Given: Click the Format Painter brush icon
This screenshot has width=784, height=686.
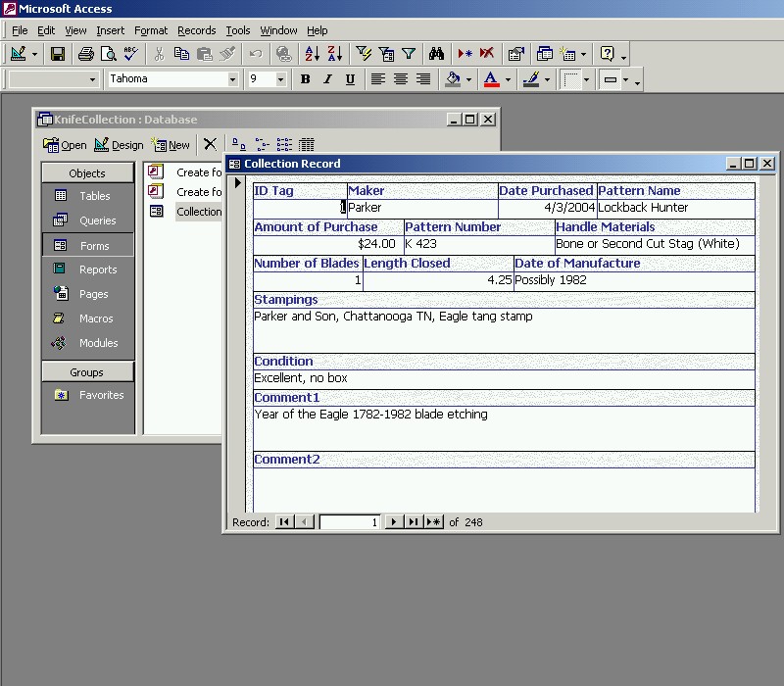Looking at the screenshot, I should (x=227, y=54).
